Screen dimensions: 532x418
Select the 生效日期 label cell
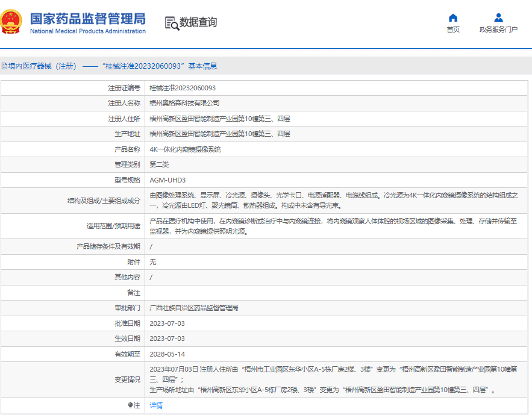[73, 339]
